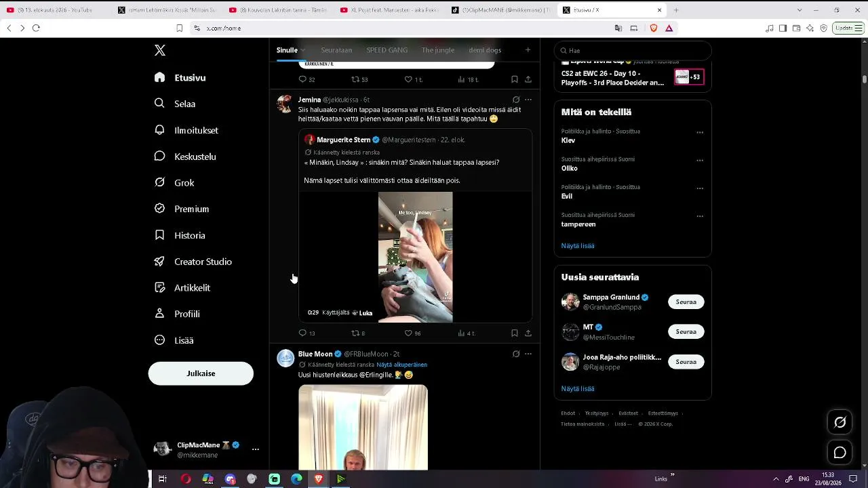Open Premium in the sidebar

point(182,209)
